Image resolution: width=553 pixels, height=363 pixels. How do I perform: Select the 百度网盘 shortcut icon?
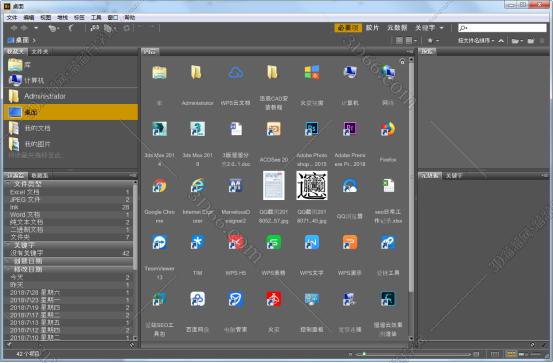click(198, 299)
